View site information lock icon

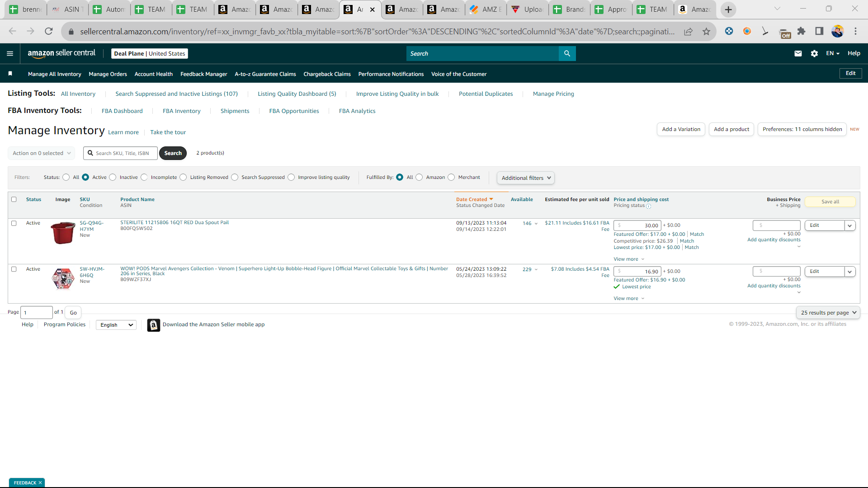tap(71, 32)
